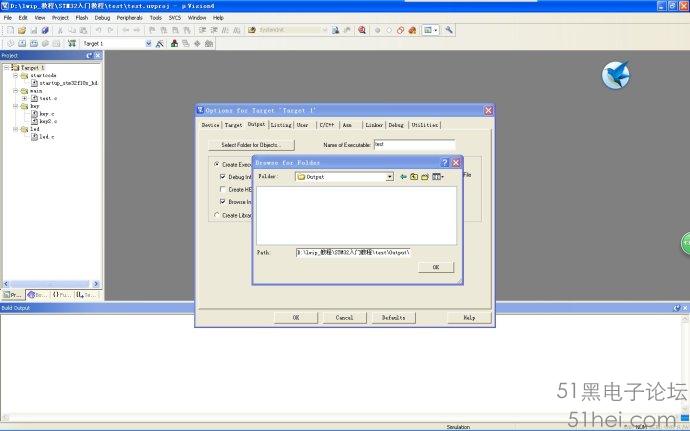The height and width of the screenshot is (431, 690).
Task: Click the Defaults button
Action: [393, 317]
